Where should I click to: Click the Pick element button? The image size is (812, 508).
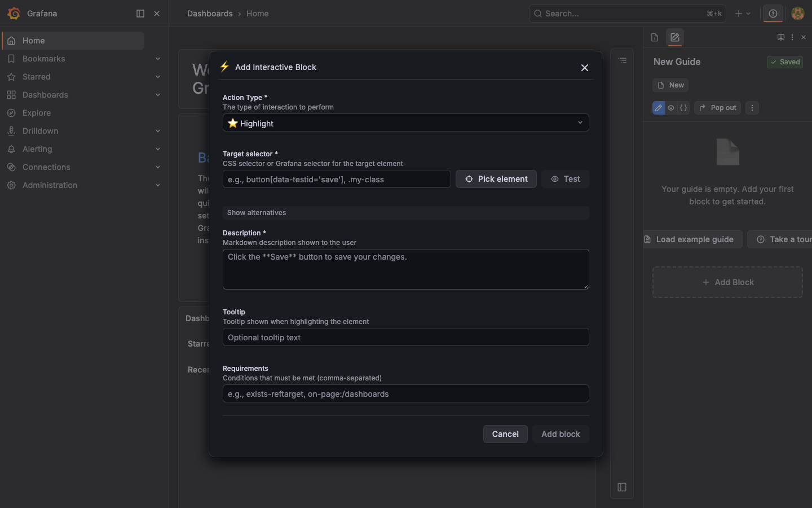pyautogui.click(x=496, y=179)
